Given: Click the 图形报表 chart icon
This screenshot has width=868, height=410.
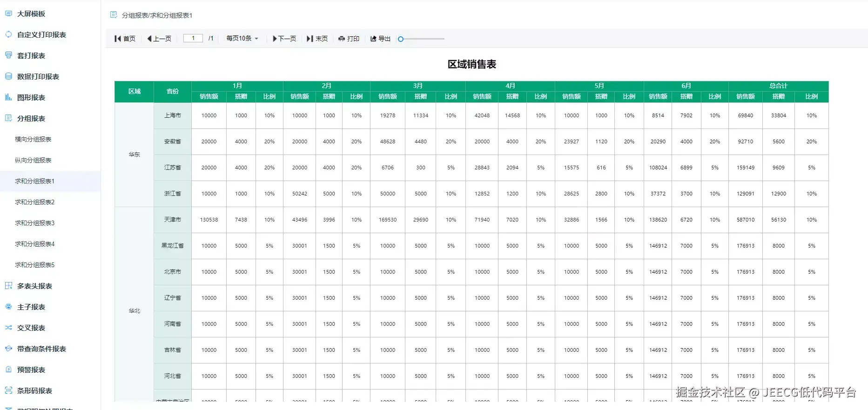Looking at the screenshot, I should [x=8, y=97].
